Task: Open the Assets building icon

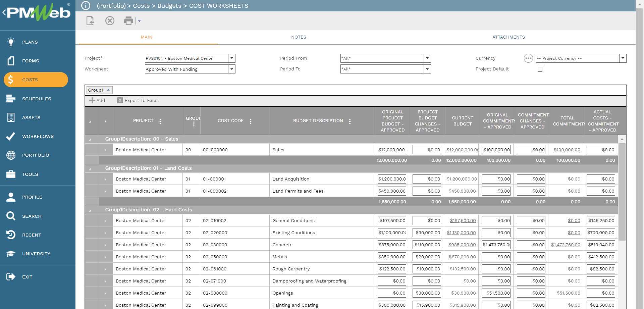Action: point(11,117)
